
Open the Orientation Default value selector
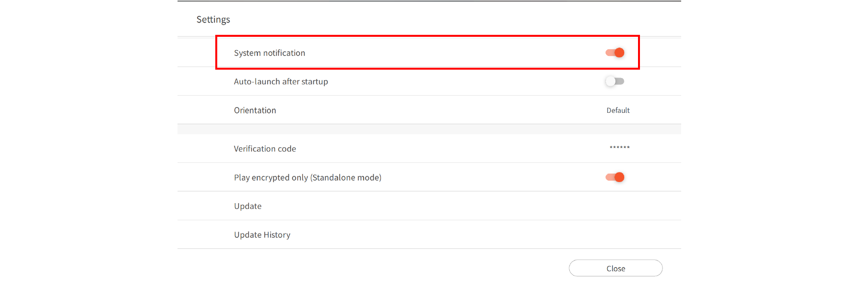tap(617, 110)
